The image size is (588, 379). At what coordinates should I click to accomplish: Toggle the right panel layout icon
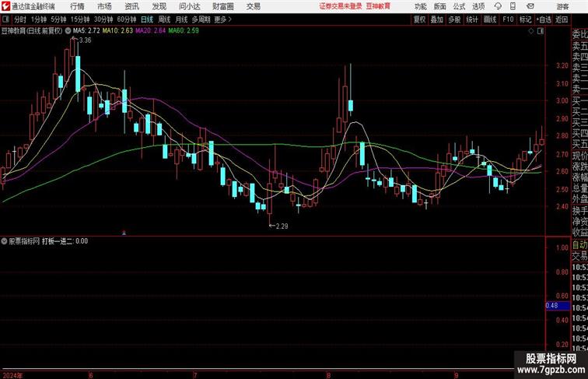[x=541, y=31]
